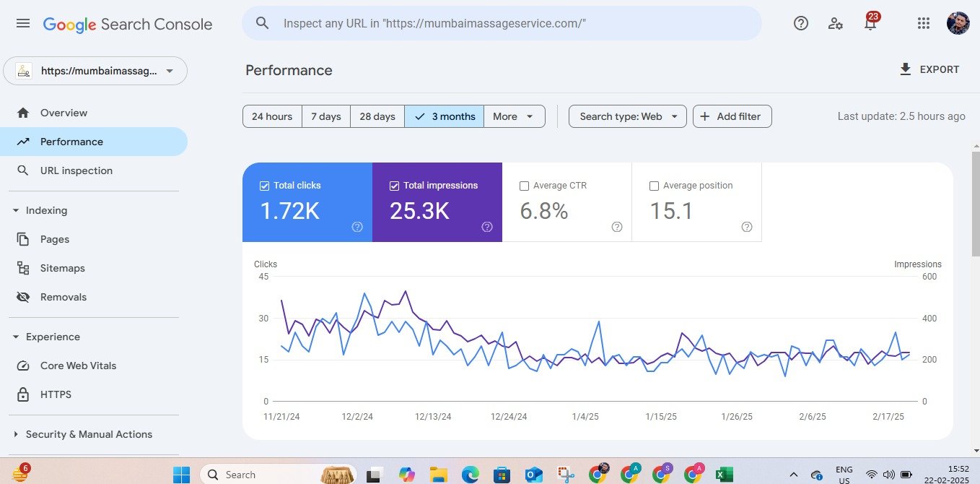The width and height of the screenshot is (980, 484).
Task: Click the Sitemaps icon in sidebar
Action: pyautogui.click(x=23, y=268)
